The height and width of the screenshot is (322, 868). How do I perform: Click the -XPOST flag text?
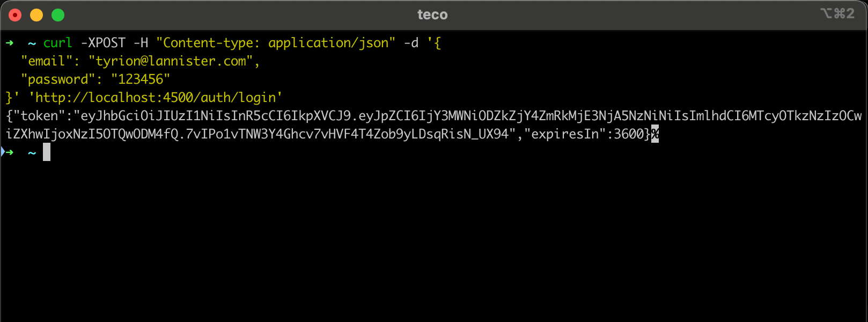(103, 43)
